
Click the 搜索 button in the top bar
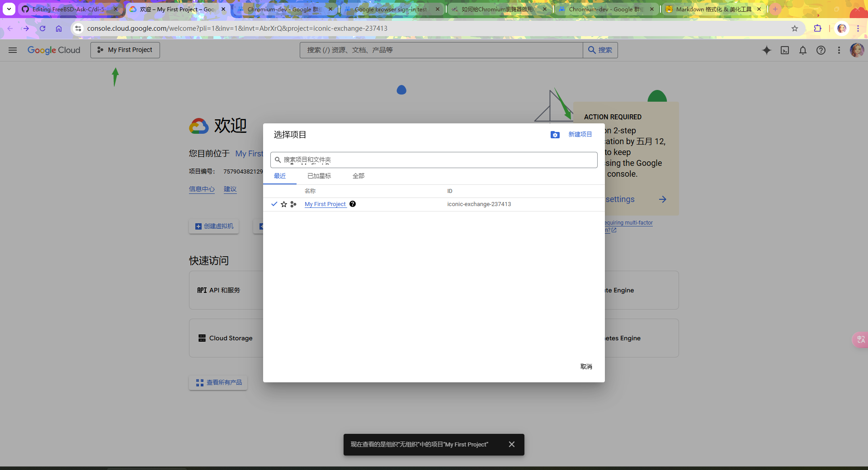pyautogui.click(x=600, y=50)
